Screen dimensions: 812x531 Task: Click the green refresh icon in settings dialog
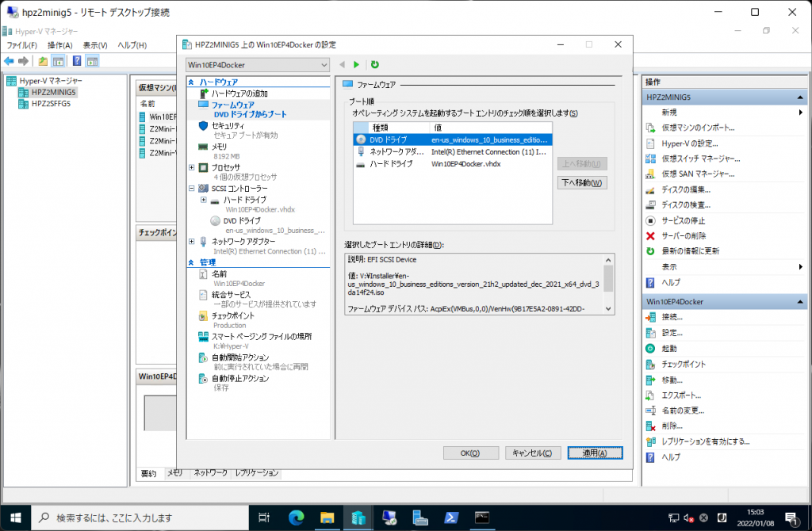click(375, 65)
